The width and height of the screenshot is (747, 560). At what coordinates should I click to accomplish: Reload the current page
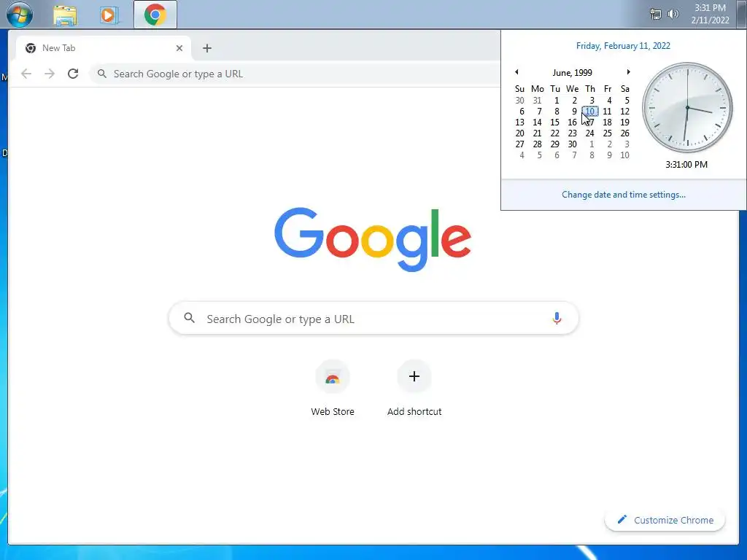73,74
